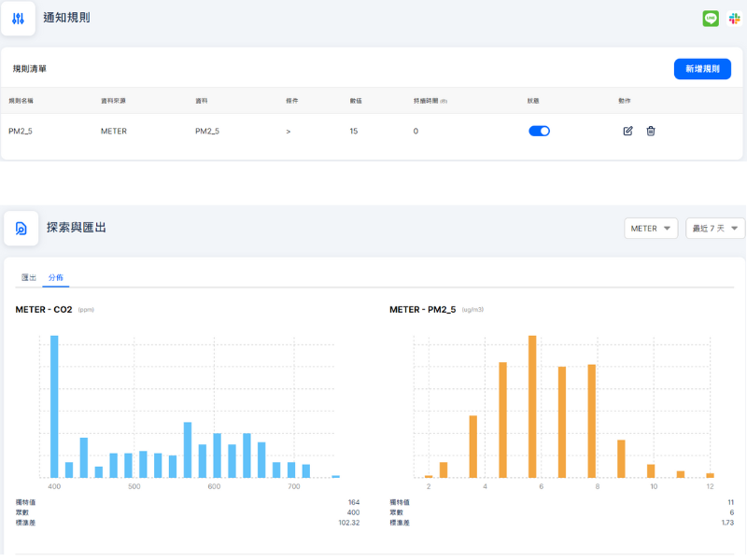Select the 分佈 tab
The image size is (747, 560).
[x=56, y=277]
